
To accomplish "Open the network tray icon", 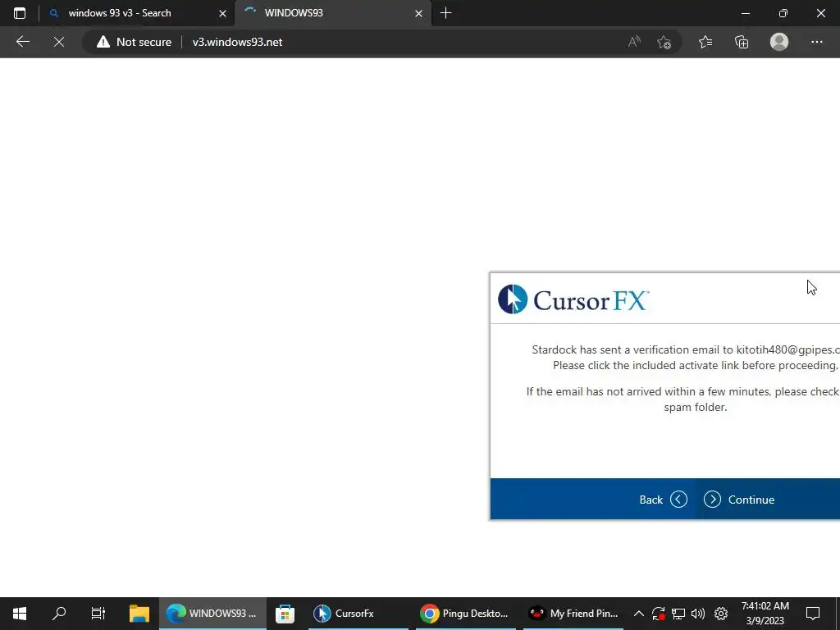I will pos(678,614).
